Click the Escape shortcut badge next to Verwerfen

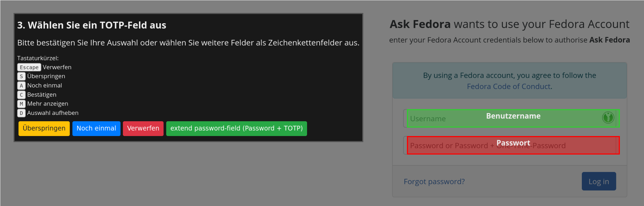point(29,67)
